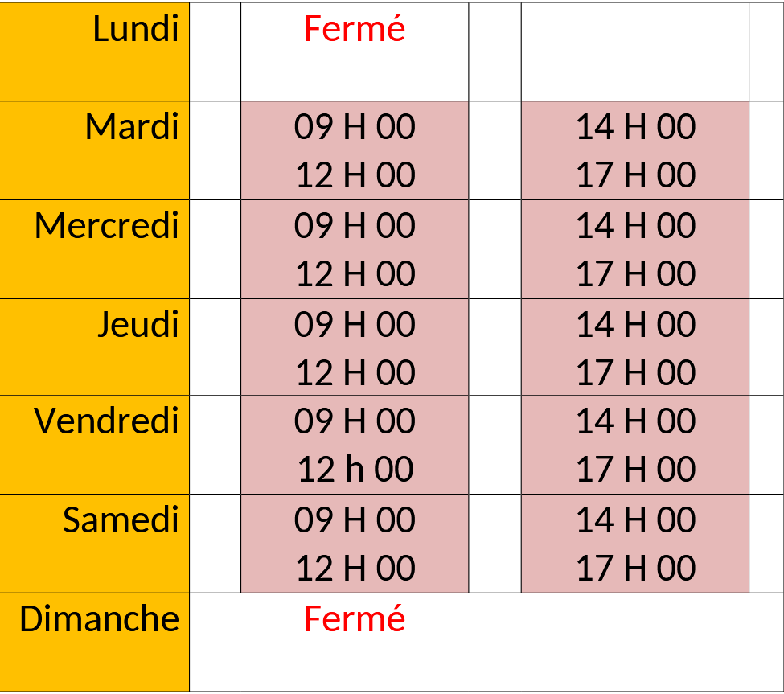Select Samedi morning closing time 12 H 00
This screenshot has height=694, width=784.
(x=355, y=569)
